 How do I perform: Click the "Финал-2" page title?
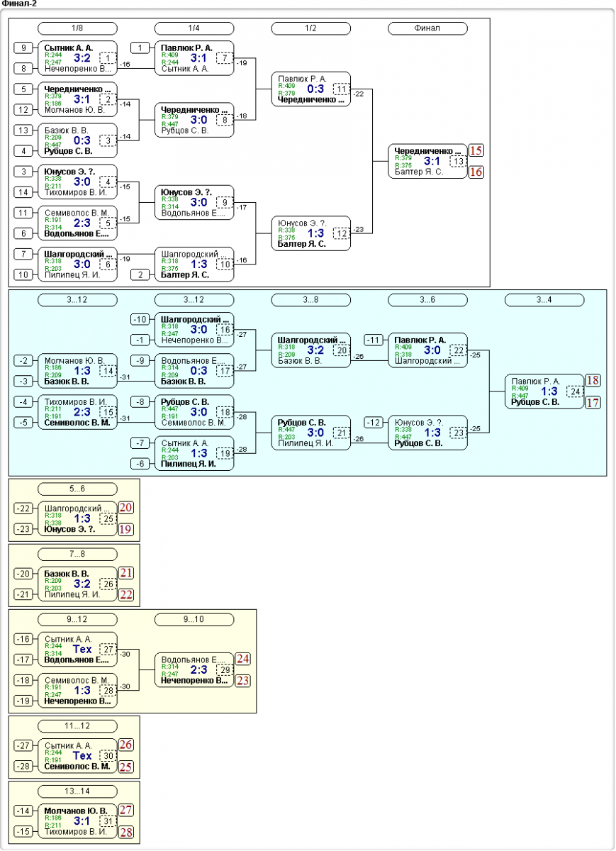(20, 4)
